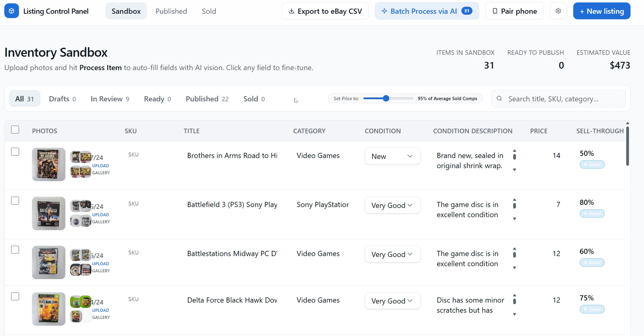Click the download icon on Export to eBay CSV

point(291,11)
